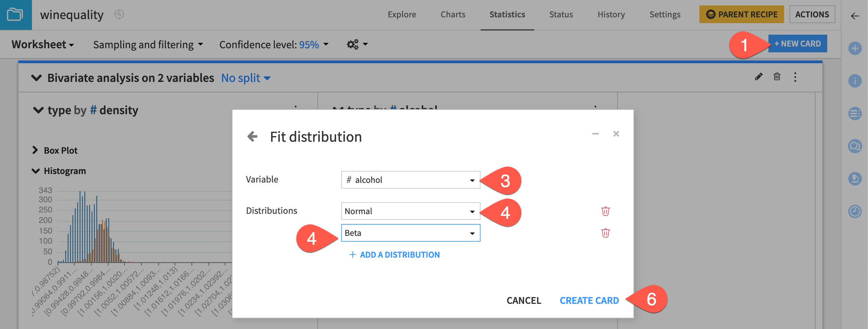Image resolution: width=868 pixels, height=329 pixels.
Task: Click CREATE CARD in the dialog
Action: click(590, 300)
